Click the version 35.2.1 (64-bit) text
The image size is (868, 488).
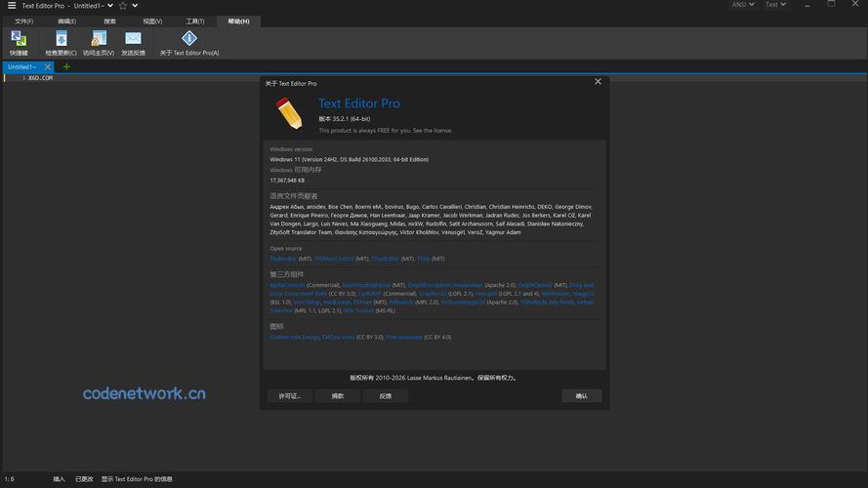pyautogui.click(x=345, y=119)
